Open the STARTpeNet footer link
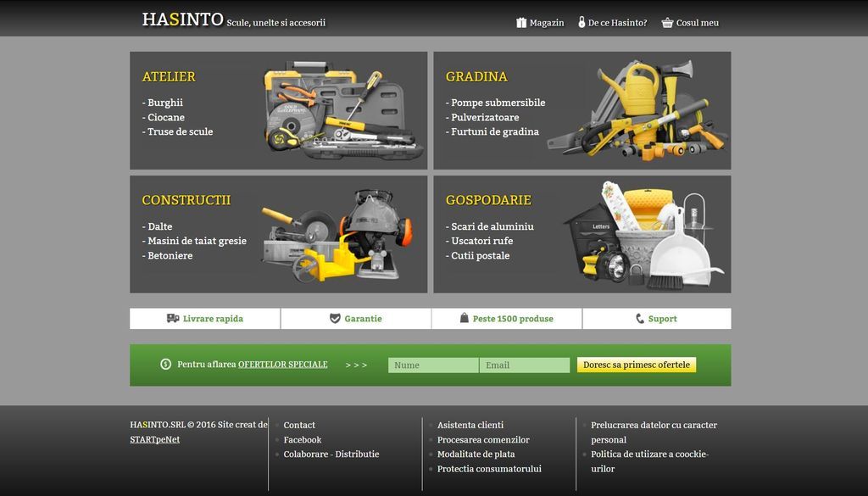Viewport: 868px width, 496px height. 154,439
